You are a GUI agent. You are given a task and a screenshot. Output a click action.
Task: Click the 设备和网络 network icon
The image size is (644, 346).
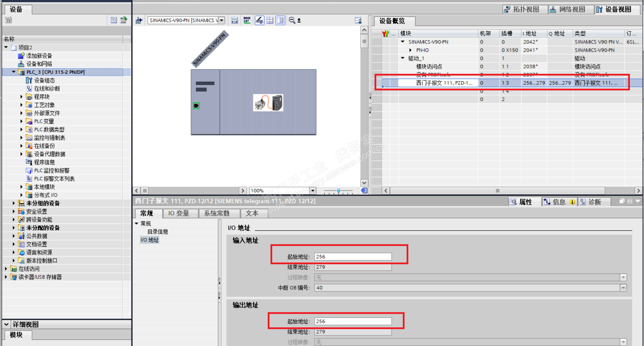click(x=21, y=64)
